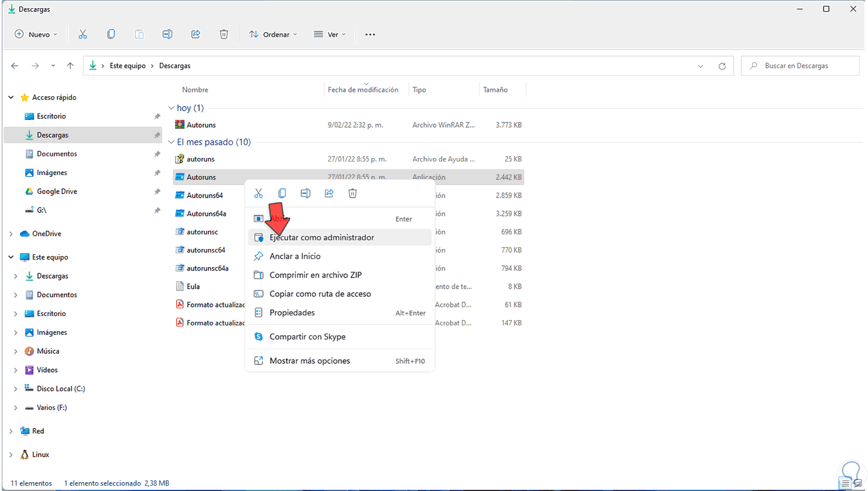Rename using the context menu rename icon

[x=306, y=193]
